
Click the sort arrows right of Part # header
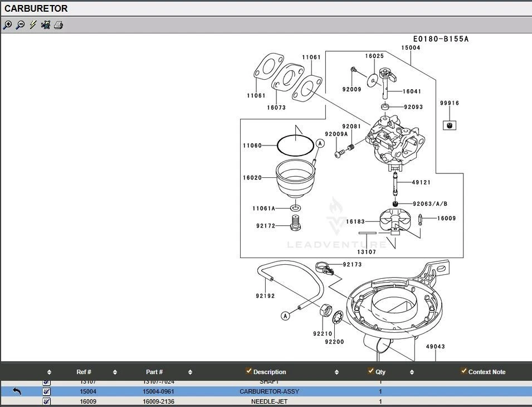pyautogui.click(x=190, y=372)
